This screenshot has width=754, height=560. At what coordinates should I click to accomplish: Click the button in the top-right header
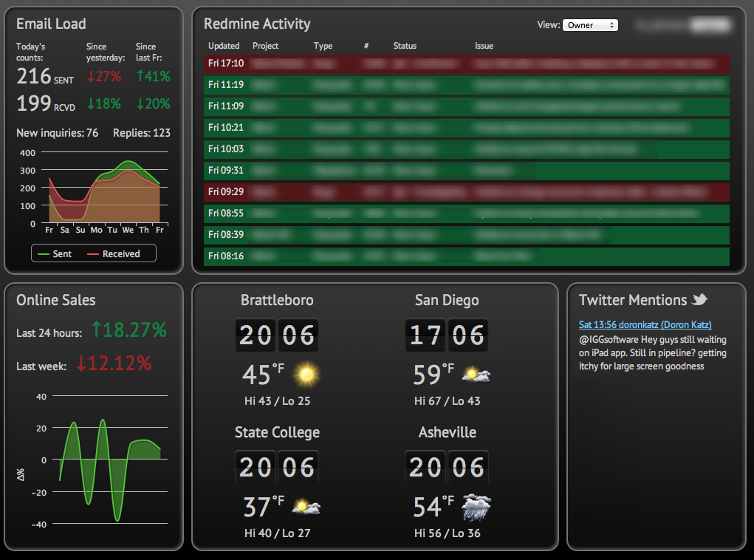pos(709,24)
